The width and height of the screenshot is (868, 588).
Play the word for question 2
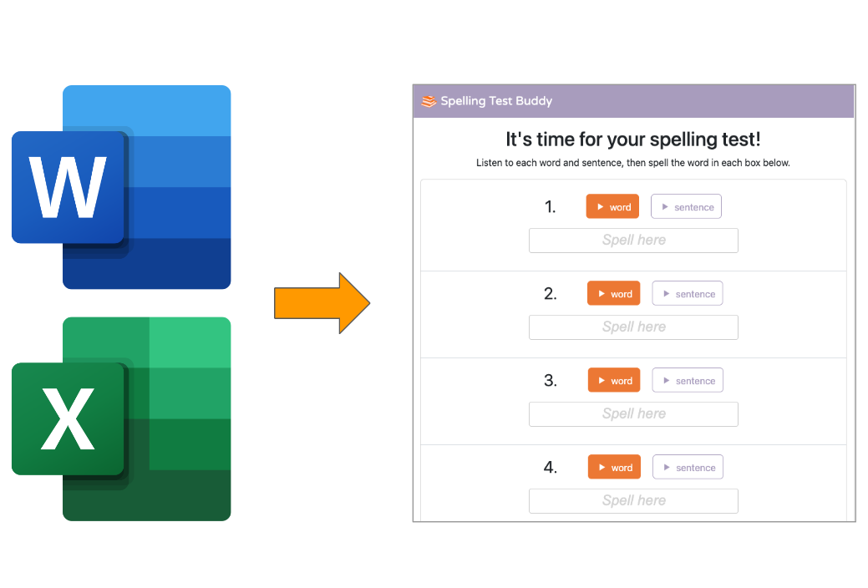pos(614,294)
